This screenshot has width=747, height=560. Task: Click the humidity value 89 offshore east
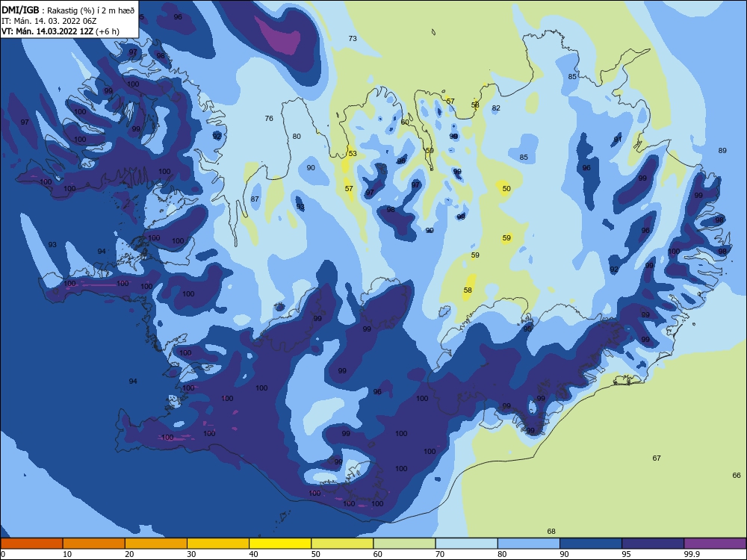(722, 151)
